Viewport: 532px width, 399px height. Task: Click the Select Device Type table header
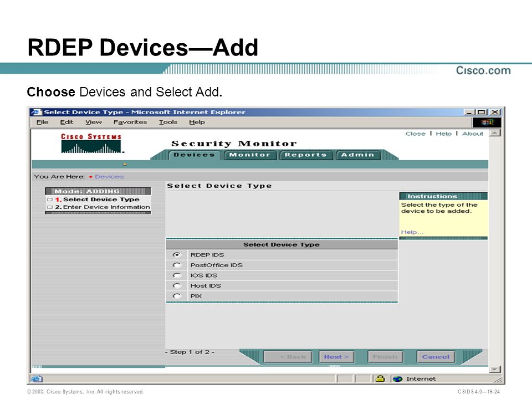282,244
